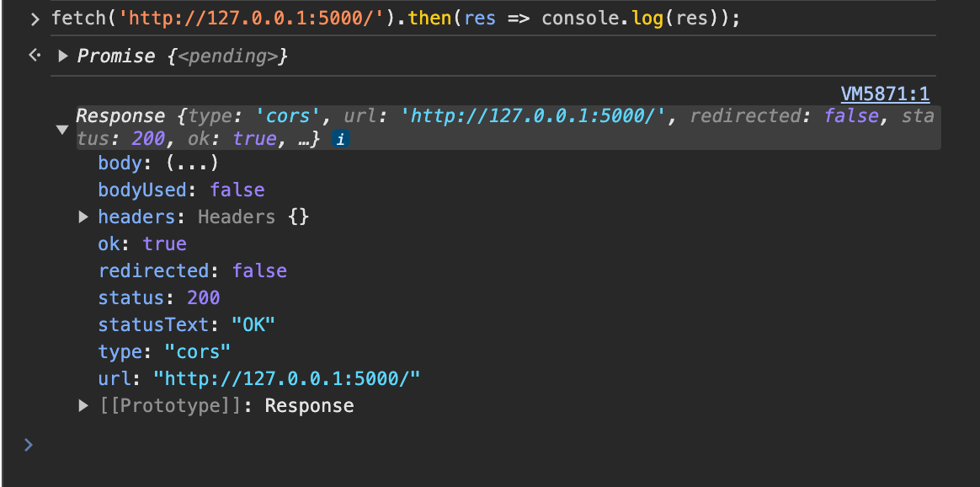Viewport: 980px width, 487px height.
Task: Open the VM5871:1 source link
Action: click(x=885, y=94)
